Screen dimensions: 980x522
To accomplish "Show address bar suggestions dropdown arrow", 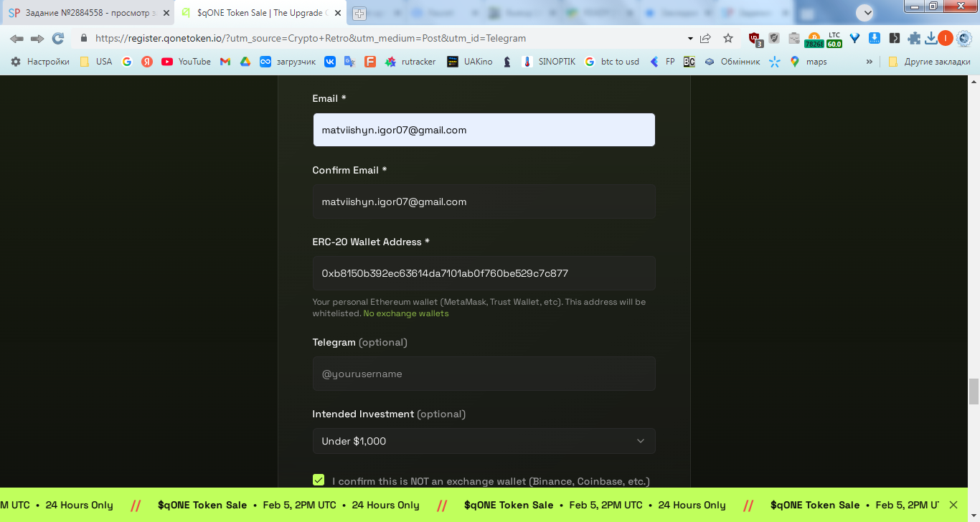I will [690, 39].
